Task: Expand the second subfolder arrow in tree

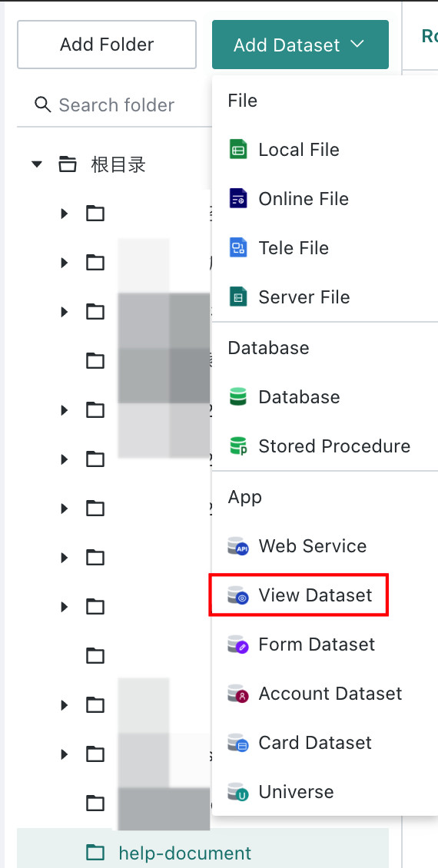Action: click(x=65, y=263)
